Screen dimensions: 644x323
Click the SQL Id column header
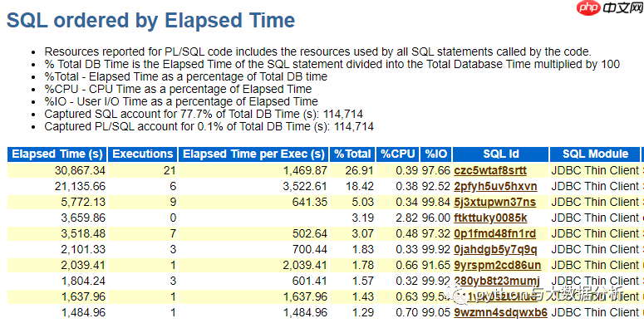pyautogui.click(x=501, y=154)
